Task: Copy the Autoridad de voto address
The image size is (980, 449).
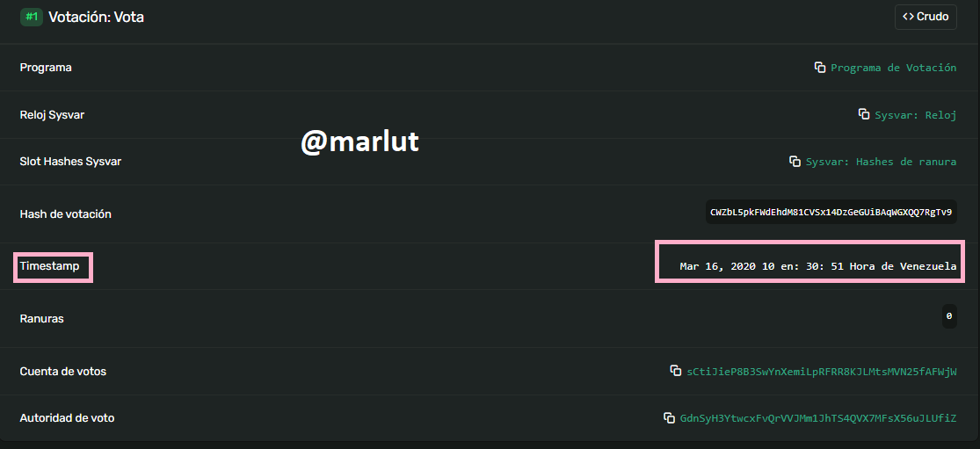Action: pos(669,417)
